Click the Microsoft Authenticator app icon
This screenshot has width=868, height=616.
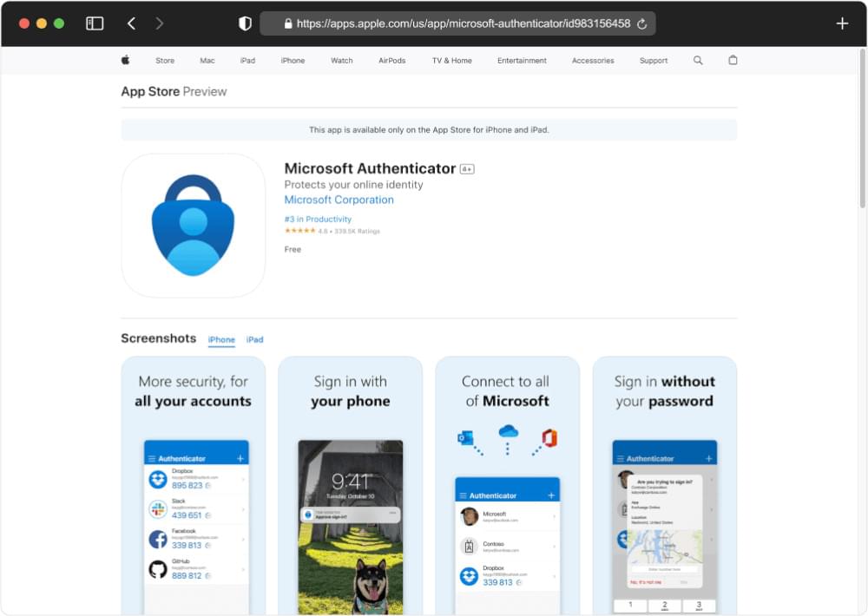[194, 226]
